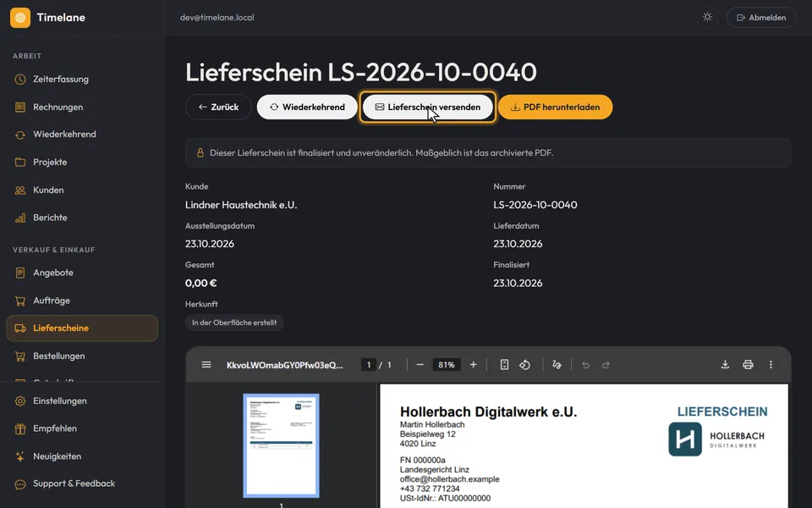
Task: Zoom in the PDF with plus button
Action: point(474,365)
